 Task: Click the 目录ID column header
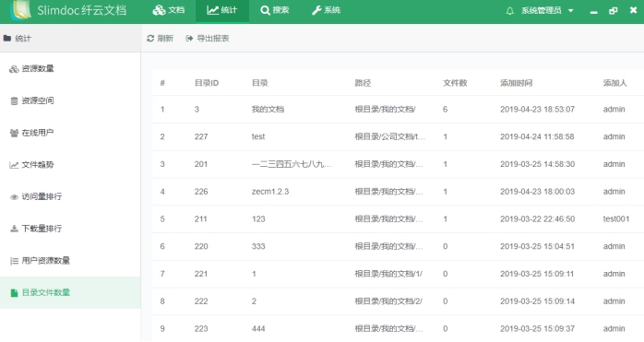(207, 83)
